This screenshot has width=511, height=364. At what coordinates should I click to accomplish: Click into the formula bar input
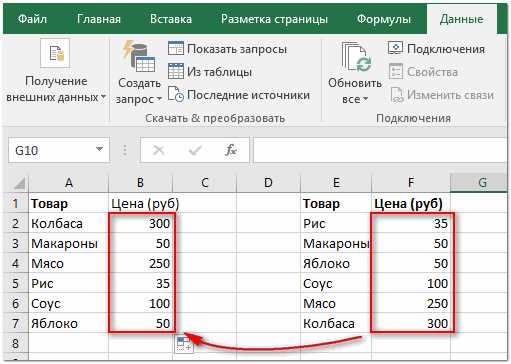[380, 150]
